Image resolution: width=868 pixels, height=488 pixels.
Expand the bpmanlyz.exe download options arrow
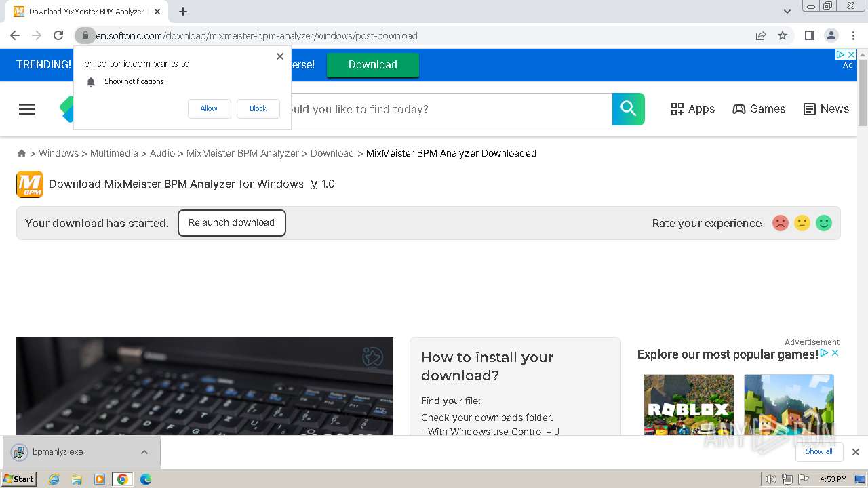click(x=144, y=452)
